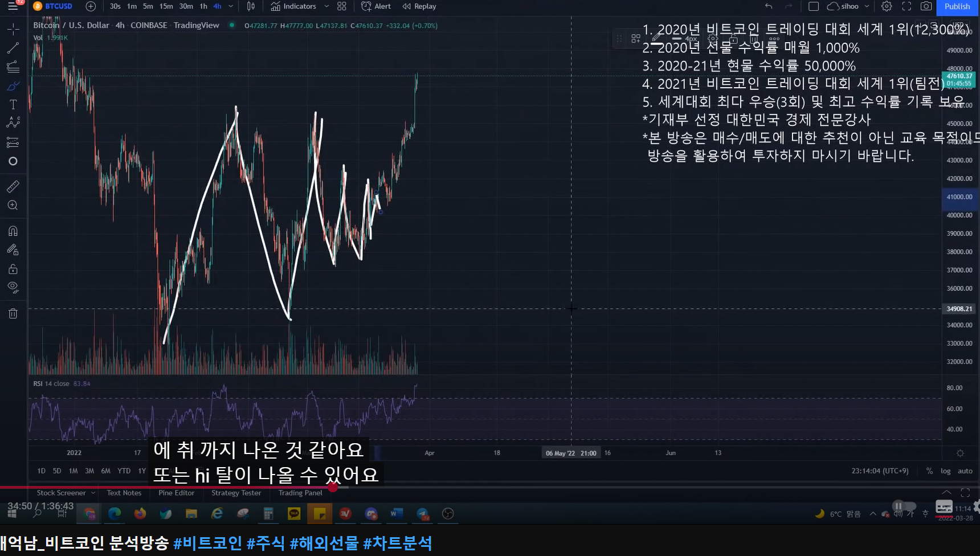Select the text annotation tool

tap(13, 105)
